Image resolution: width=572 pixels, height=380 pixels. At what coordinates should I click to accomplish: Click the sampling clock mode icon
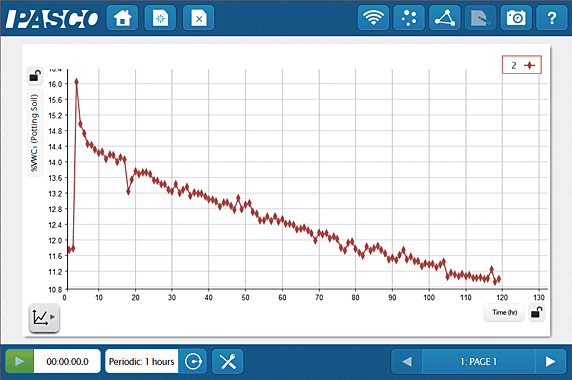193,361
